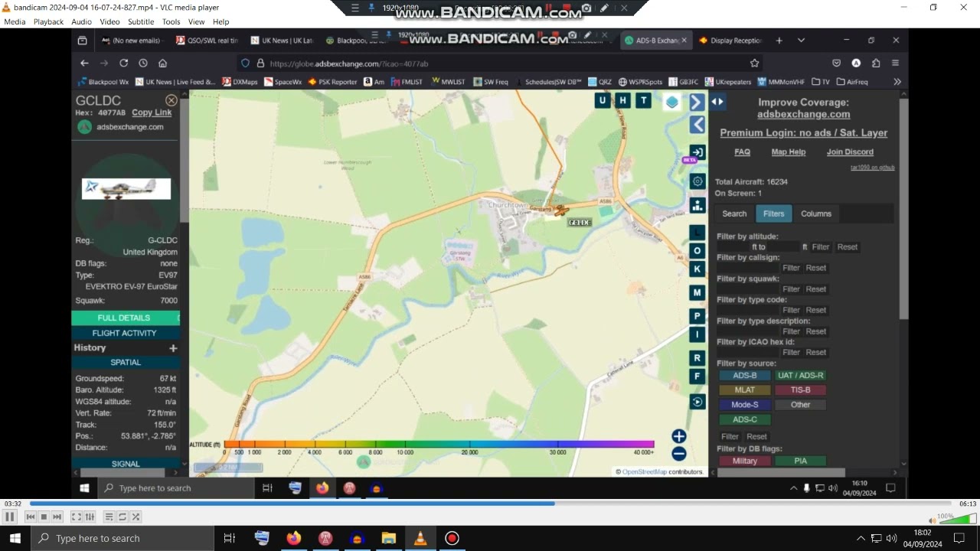Screen dimensions: 980x551
Task: Click the replay playback circle icon
Action: point(697,402)
